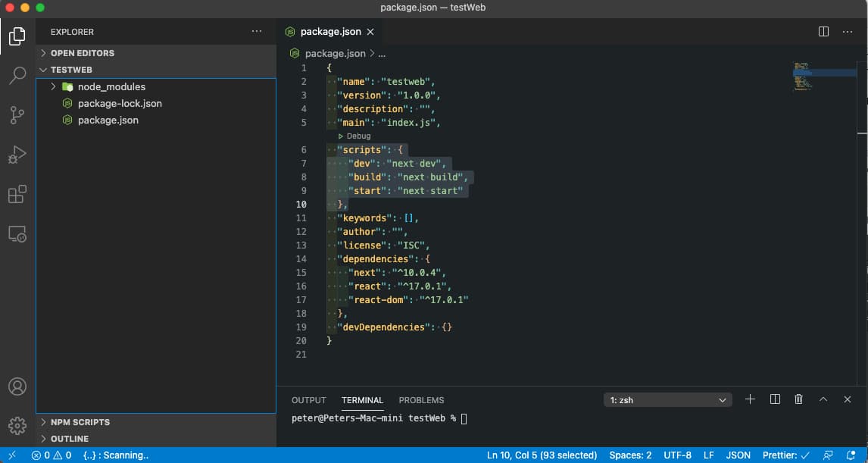Image resolution: width=868 pixels, height=463 pixels.
Task: Open remote window from status bar corner
Action: [12, 455]
